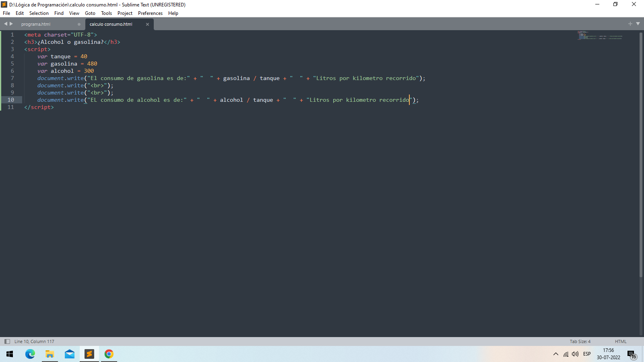Click "EL consumo de alcohol es de:" string
Viewport: 644px width, 362px height.
coord(137,100)
